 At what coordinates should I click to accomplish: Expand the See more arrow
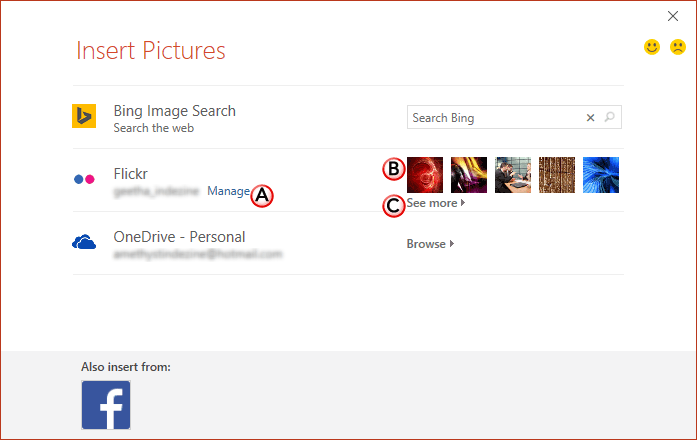pyautogui.click(x=463, y=203)
